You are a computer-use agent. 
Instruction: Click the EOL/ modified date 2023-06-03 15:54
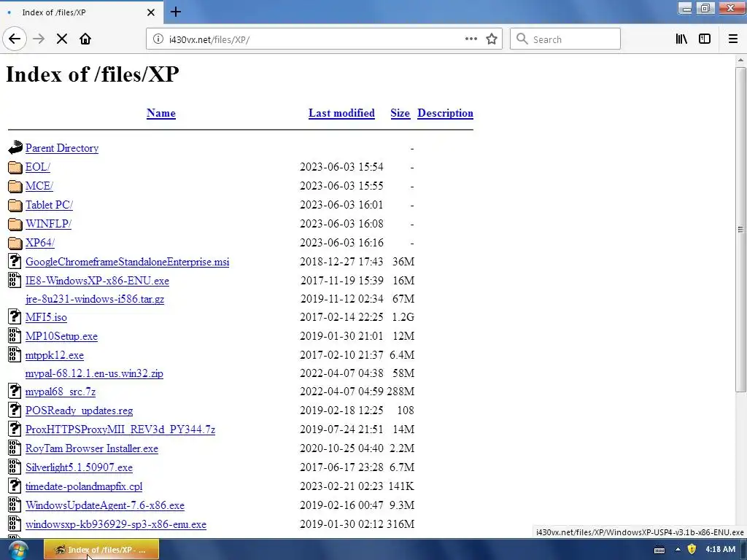click(341, 167)
